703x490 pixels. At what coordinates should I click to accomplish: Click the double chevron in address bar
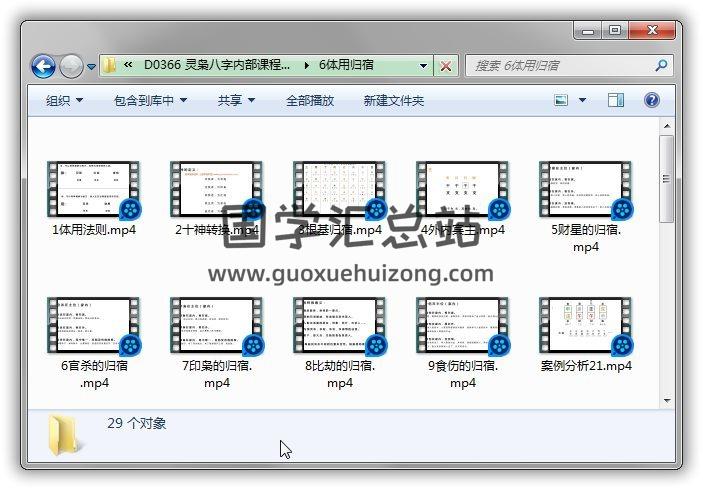[x=128, y=65]
